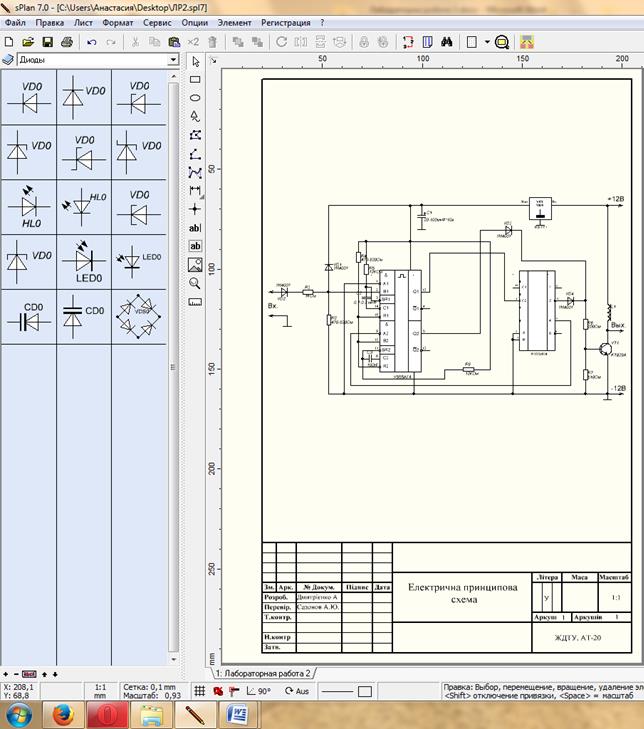This screenshot has width=644, height=729.
Task: Select the framed text block tool
Action: pos(195,246)
